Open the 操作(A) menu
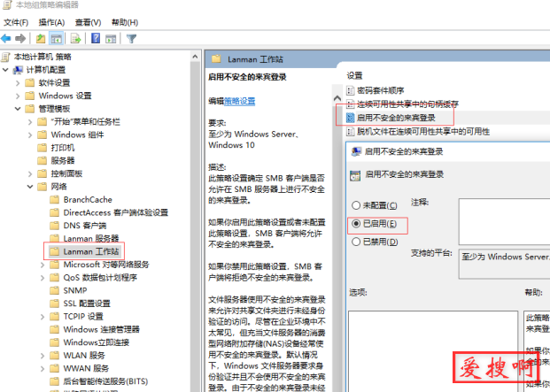The height and width of the screenshot is (392, 550). click(52, 22)
